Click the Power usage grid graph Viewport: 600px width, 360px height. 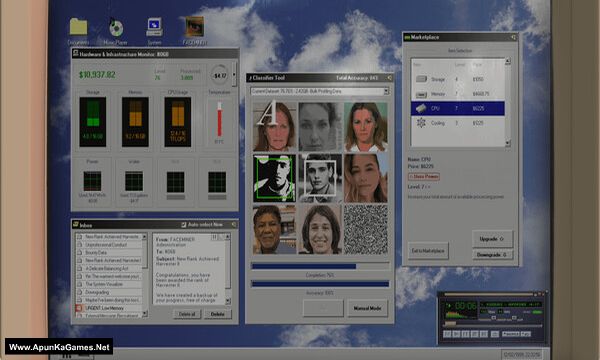coord(92,181)
